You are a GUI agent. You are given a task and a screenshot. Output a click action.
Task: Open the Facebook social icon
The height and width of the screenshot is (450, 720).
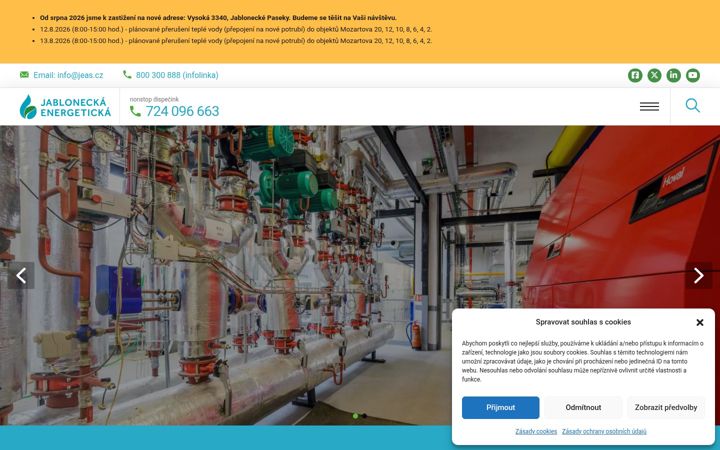coord(635,75)
